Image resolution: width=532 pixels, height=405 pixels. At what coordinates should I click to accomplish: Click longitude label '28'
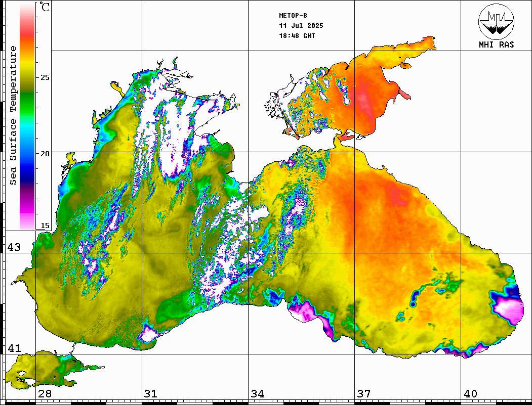(45, 394)
